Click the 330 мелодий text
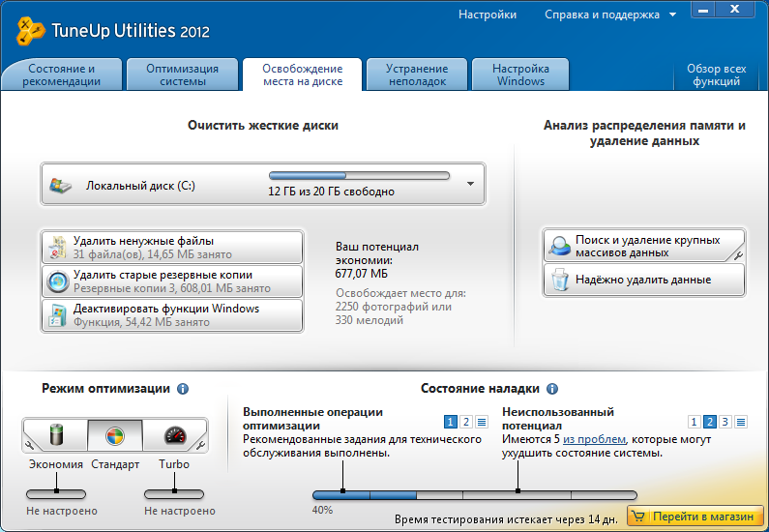The height and width of the screenshot is (532, 769). 370,320
